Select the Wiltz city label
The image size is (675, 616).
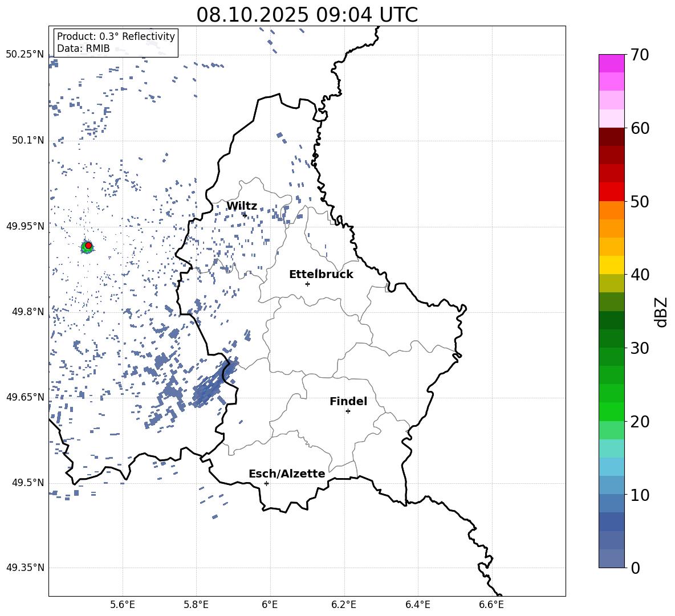(242, 206)
